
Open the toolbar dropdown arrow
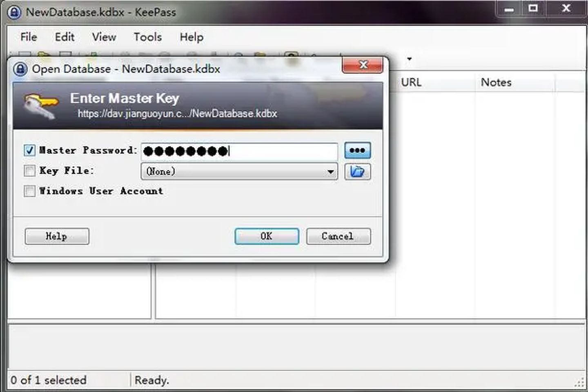(409, 59)
